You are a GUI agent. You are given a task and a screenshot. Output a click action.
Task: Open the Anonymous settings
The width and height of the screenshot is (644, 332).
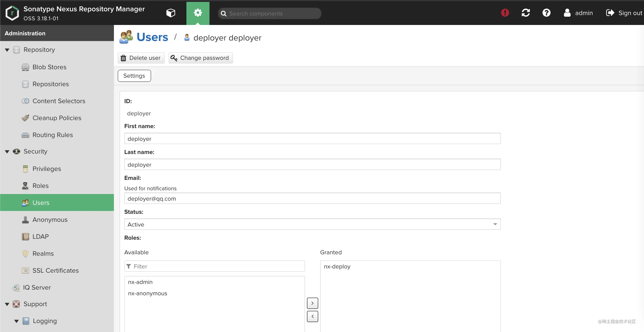[x=50, y=219]
